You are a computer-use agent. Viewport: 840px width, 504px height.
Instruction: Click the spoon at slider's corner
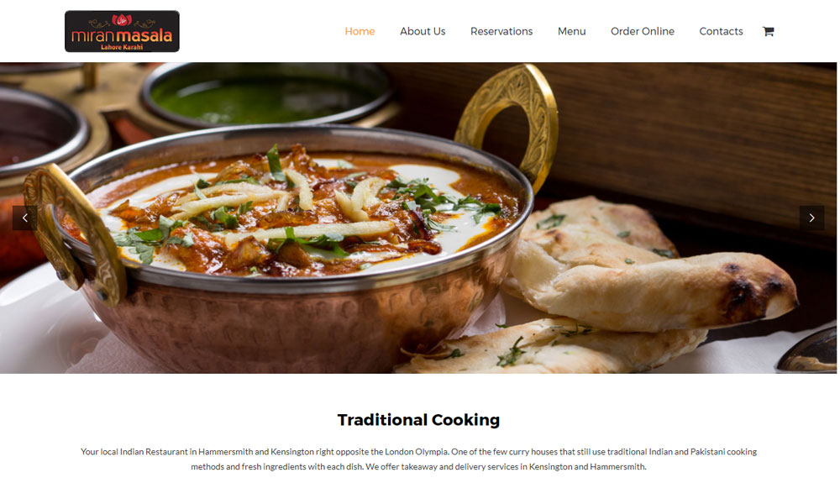tap(809, 353)
